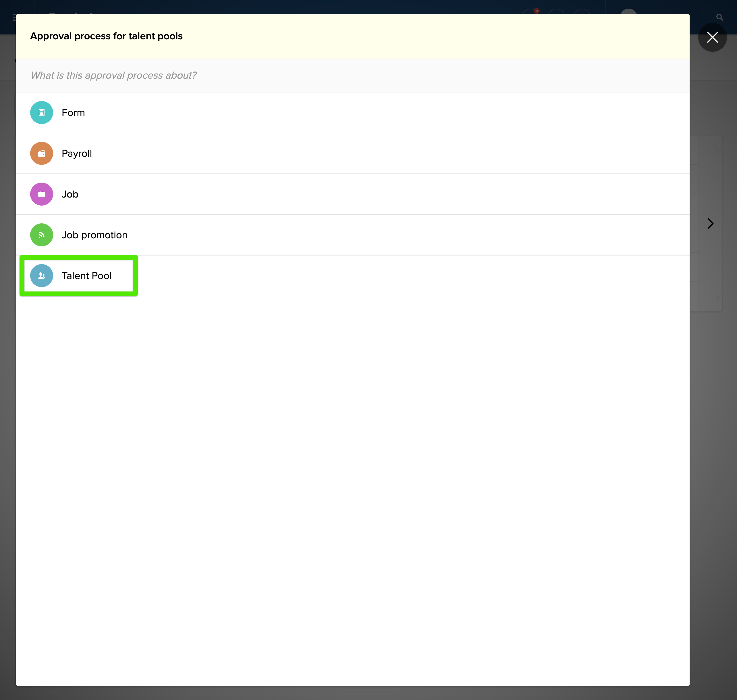Open the hamburger menu at top-left
737x700 pixels.
(x=14, y=17)
